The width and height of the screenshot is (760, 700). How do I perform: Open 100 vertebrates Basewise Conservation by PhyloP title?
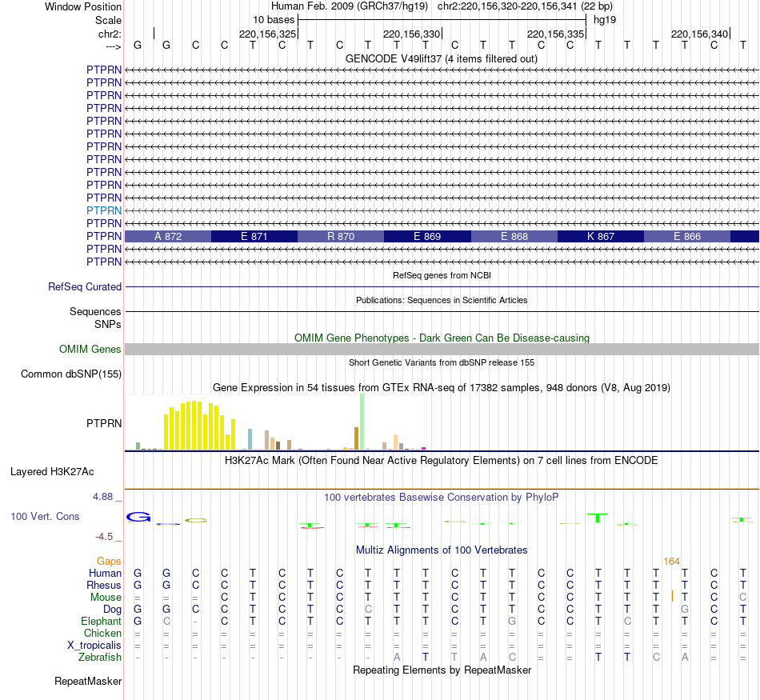442,498
